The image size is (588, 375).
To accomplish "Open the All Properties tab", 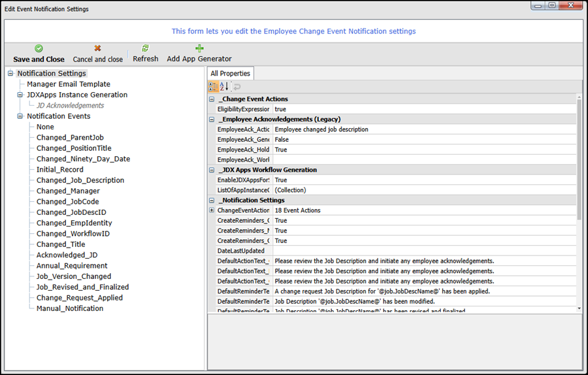I will (x=231, y=74).
